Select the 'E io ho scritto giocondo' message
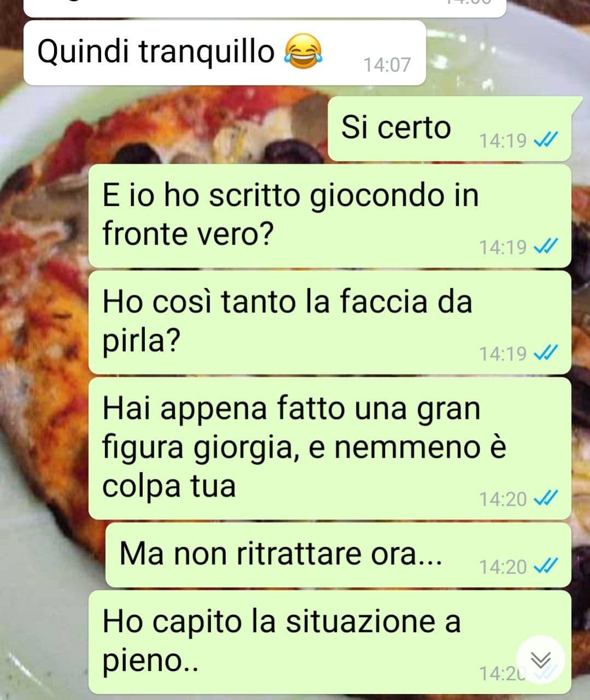 click(x=330, y=216)
